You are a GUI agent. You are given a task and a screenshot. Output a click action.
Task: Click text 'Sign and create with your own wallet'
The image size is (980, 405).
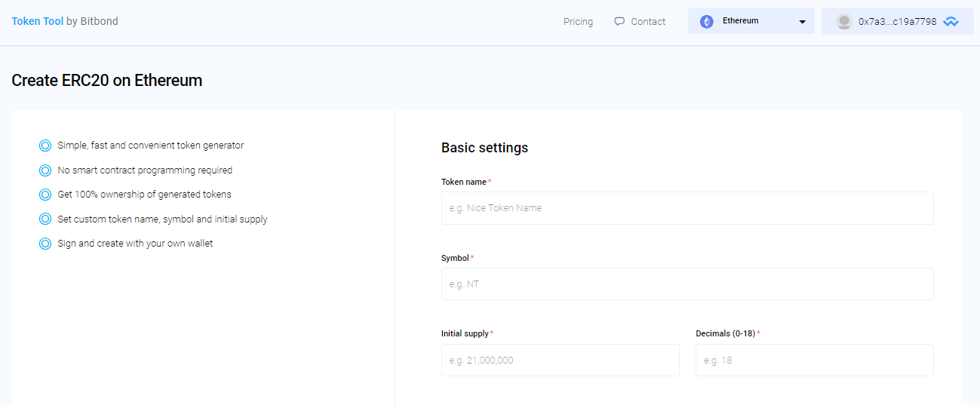(135, 244)
